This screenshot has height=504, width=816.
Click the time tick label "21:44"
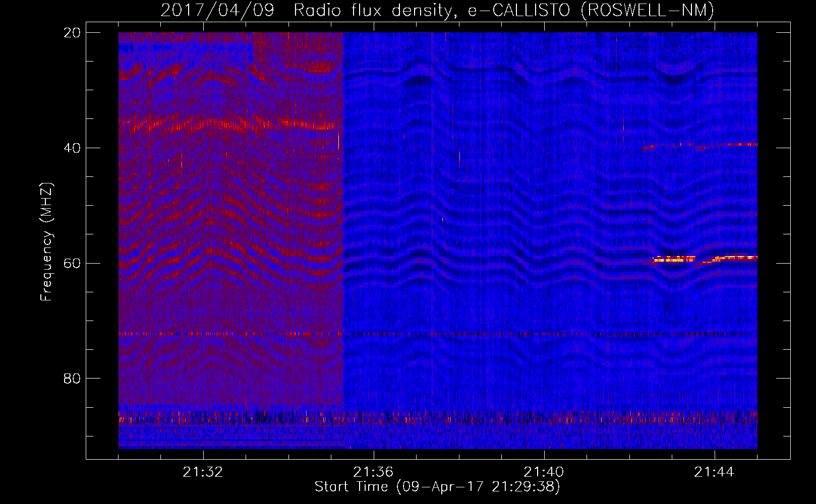pos(714,472)
